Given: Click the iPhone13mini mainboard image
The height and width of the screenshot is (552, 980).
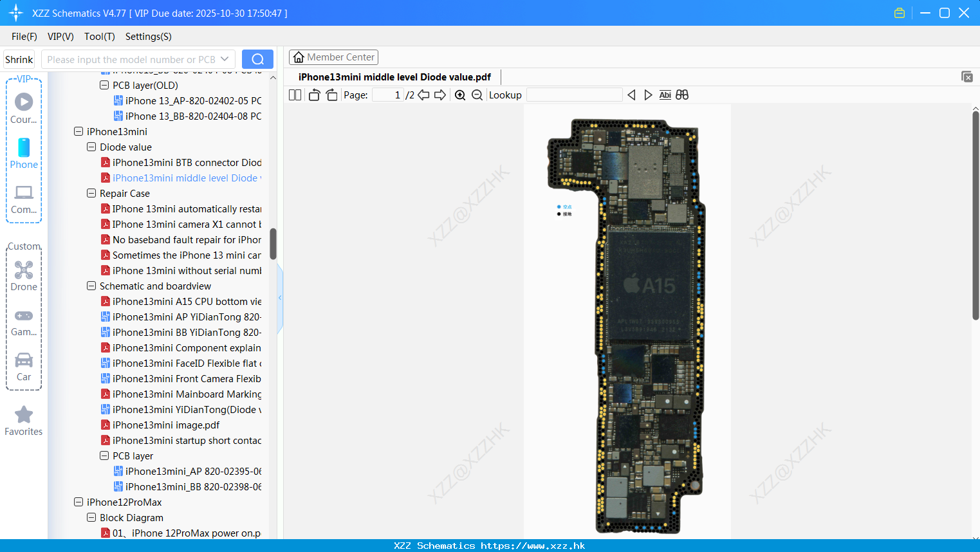Looking at the screenshot, I should [627, 326].
